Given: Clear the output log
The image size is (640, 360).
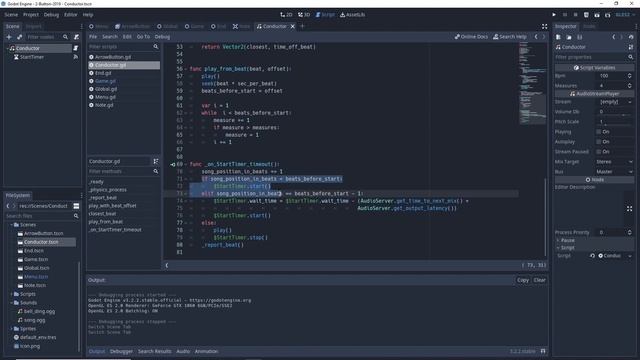Looking at the screenshot, I should (539, 280).
